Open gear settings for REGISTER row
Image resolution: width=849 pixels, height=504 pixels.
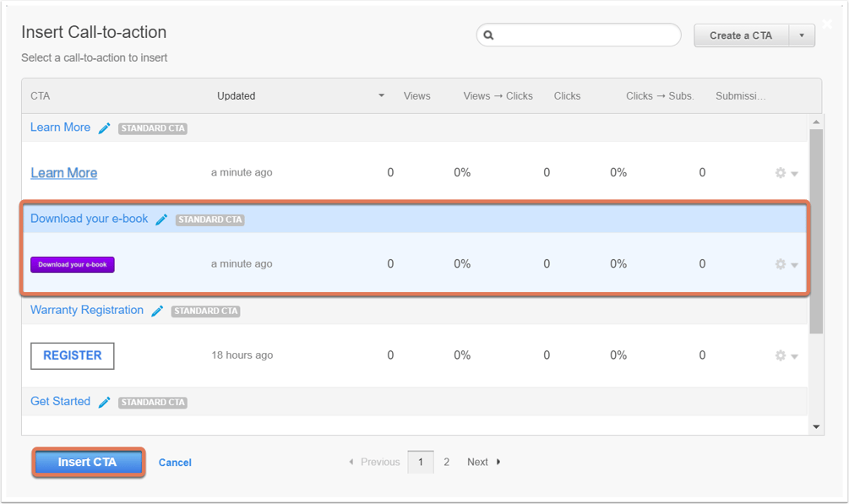point(786,356)
